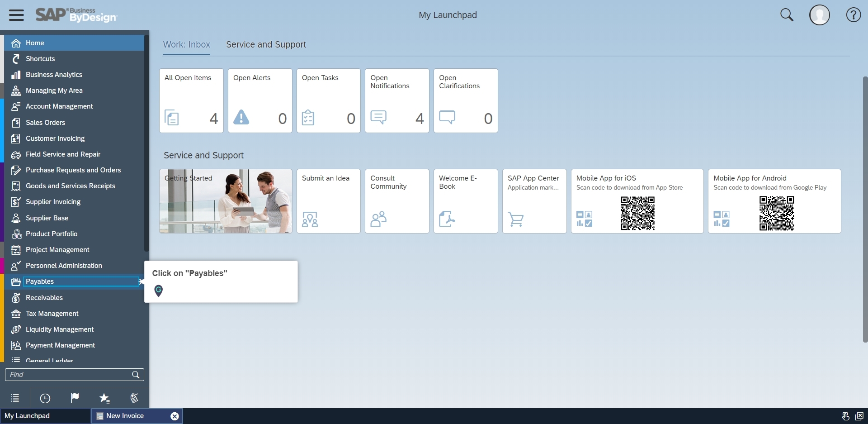This screenshot has width=868, height=424.
Task: Click the Supplier Invoicing icon
Action: [x=16, y=202]
